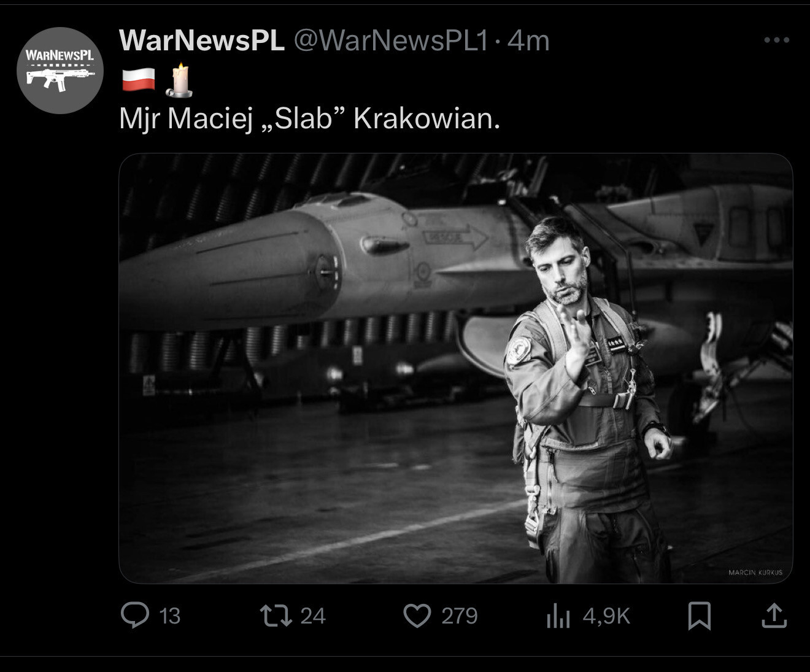Click the tweet text about Mjr Maciej

tap(309, 118)
